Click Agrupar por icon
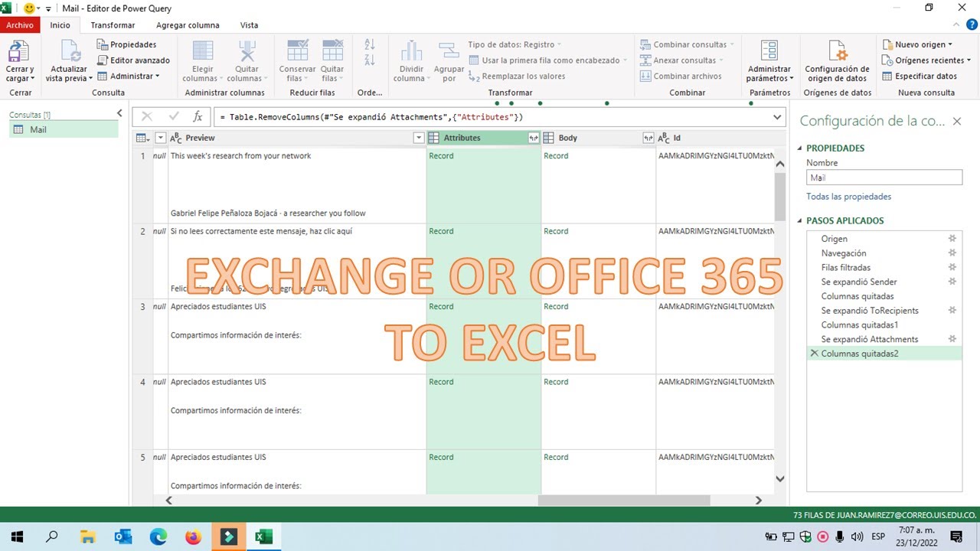 pyautogui.click(x=449, y=51)
